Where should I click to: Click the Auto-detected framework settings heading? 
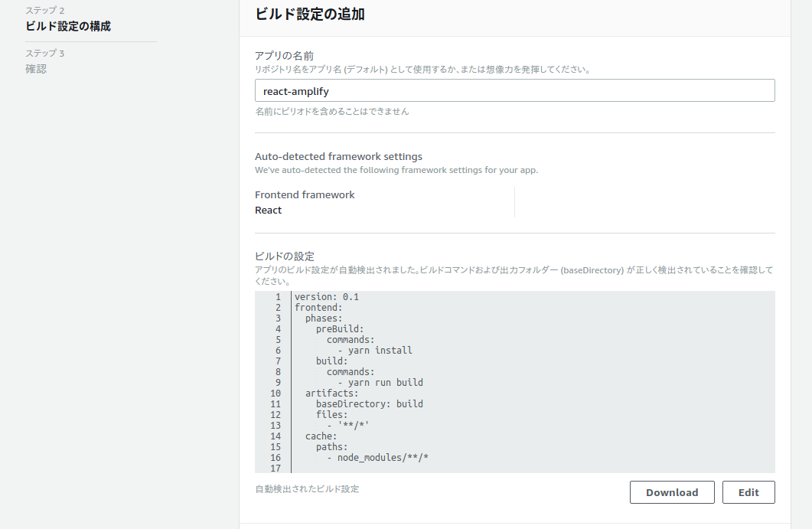(x=338, y=156)
